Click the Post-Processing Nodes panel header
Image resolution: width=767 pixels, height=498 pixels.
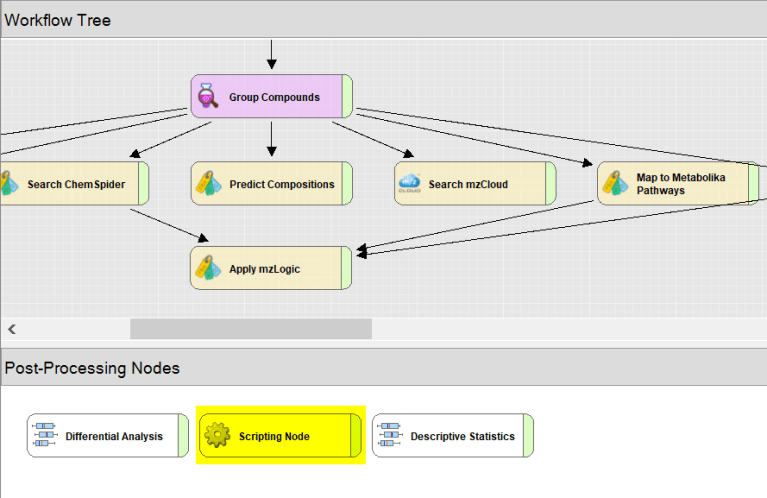(384, 367)
